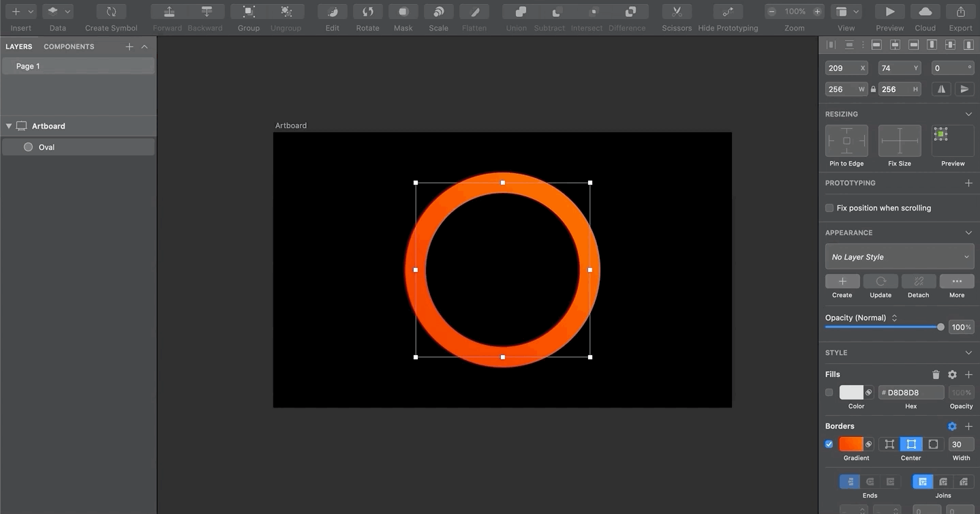Image resolution: width=980 pixels, height=514 pixels.
Task: Enable Fix position when scrolling
Action: [x=829, y=207]
